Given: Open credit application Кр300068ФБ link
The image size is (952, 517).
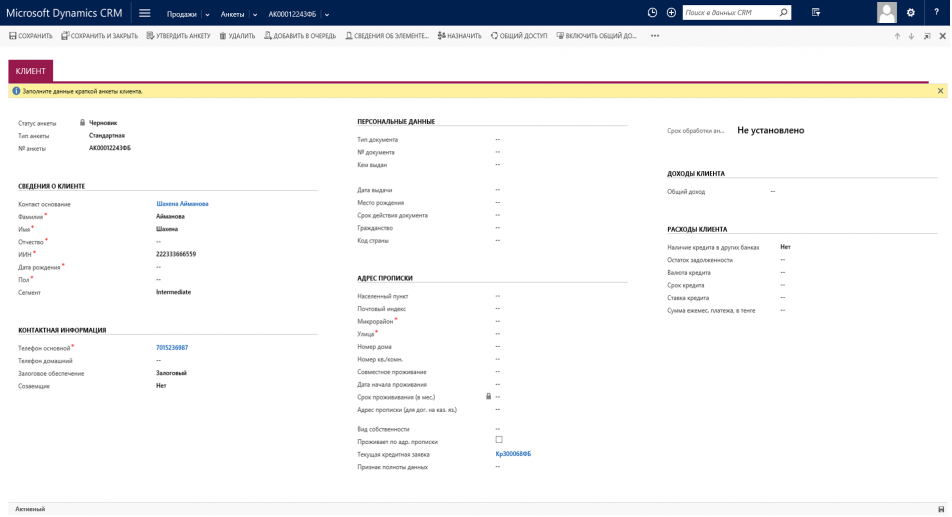Looking at the screenshot, I should pyautogui.click(x=513, y=454).
